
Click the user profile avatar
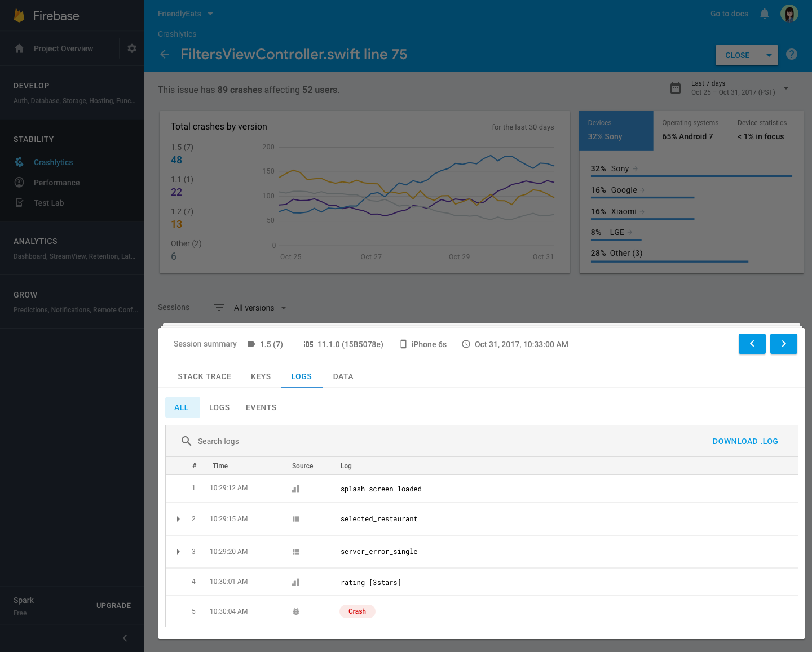coord(789,14)
